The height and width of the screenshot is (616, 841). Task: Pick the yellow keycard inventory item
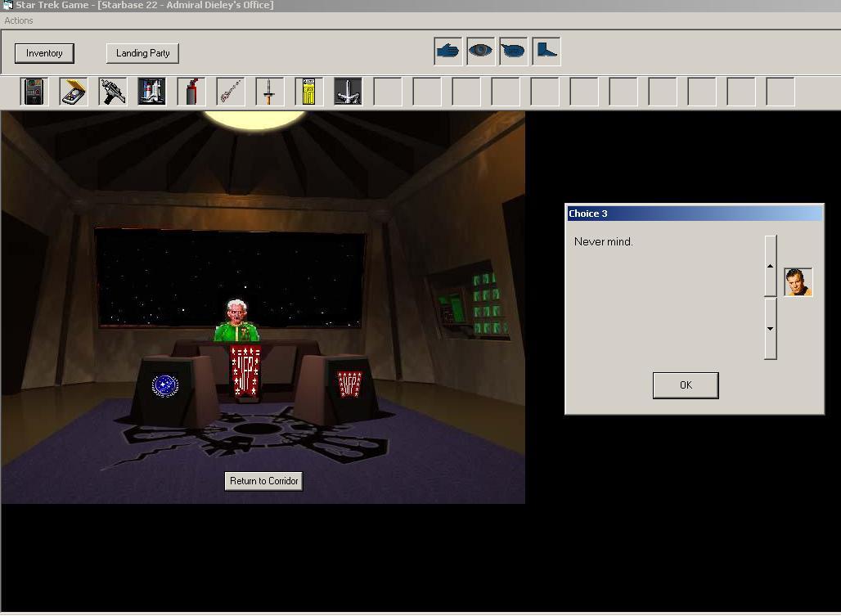308,92
